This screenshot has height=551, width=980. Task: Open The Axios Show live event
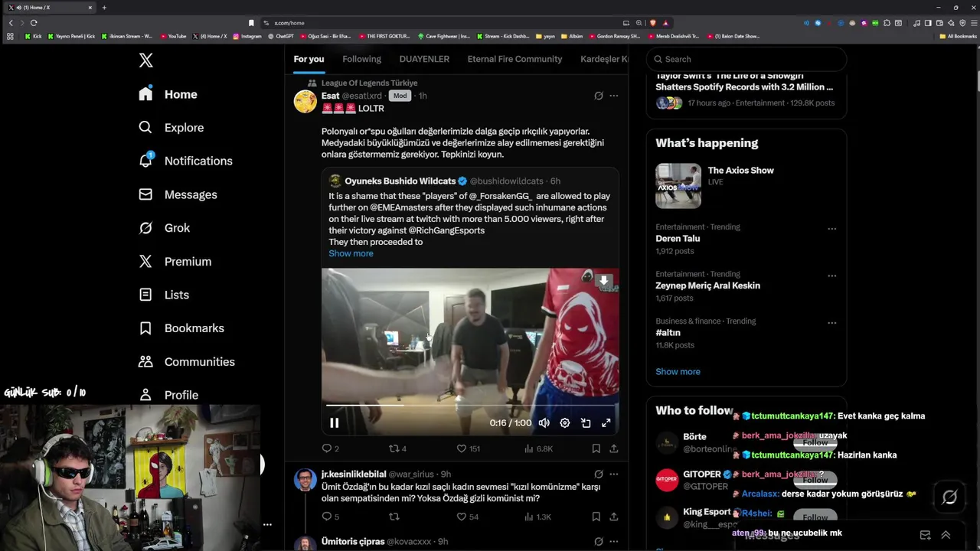tap(746, 185)
